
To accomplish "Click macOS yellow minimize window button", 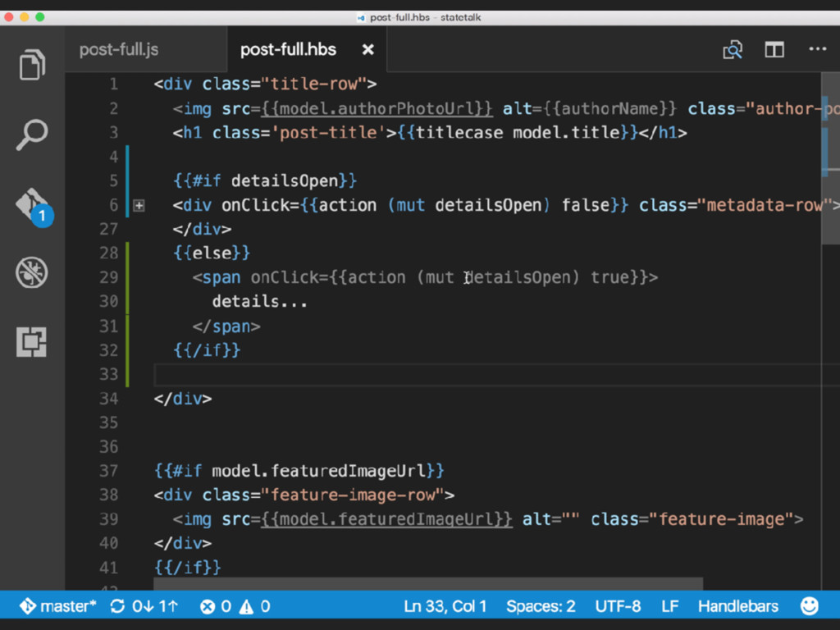I will [x=24, y=17].
